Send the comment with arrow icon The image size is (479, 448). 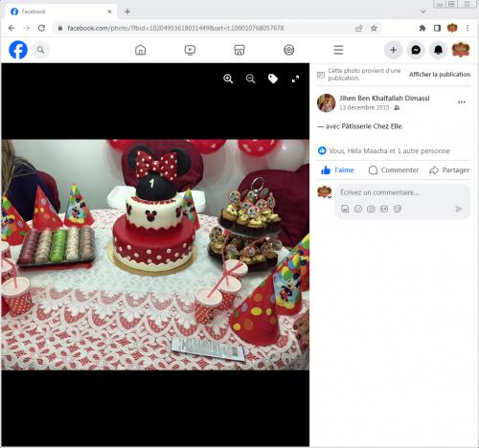459,209
